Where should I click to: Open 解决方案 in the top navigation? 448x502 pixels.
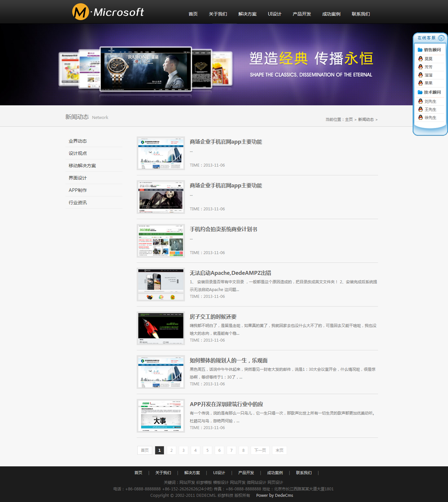click(x=247, y=14)
